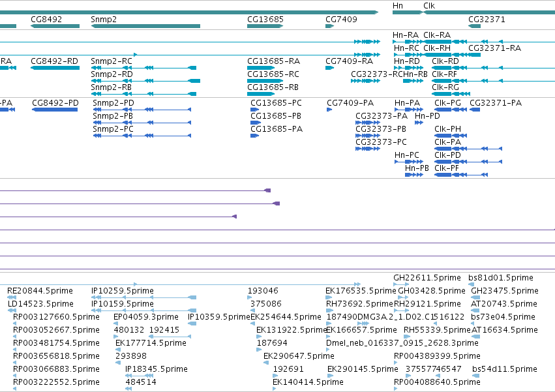Select the CG7409-RA transcript label
The image size is (555, 392).
(349, 61)
